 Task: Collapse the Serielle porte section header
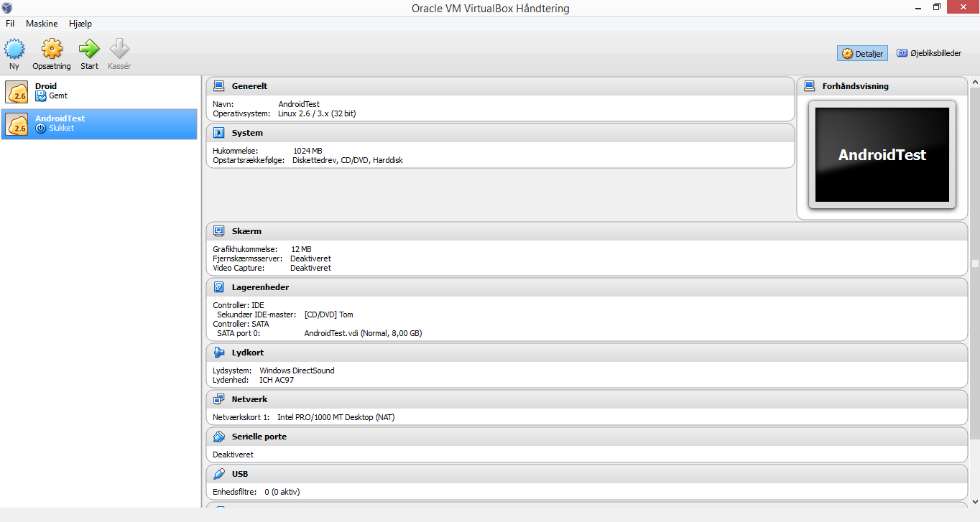coord(587,437)
